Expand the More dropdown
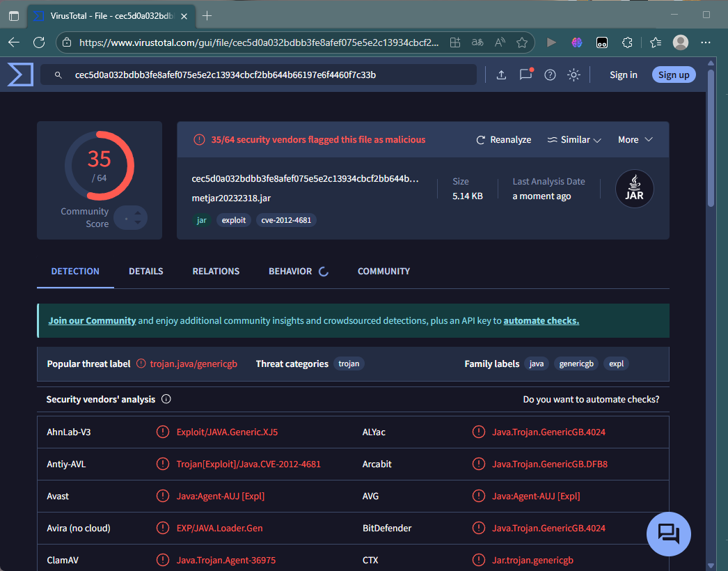This screenshot has width=728, height=571. [635, 139]
